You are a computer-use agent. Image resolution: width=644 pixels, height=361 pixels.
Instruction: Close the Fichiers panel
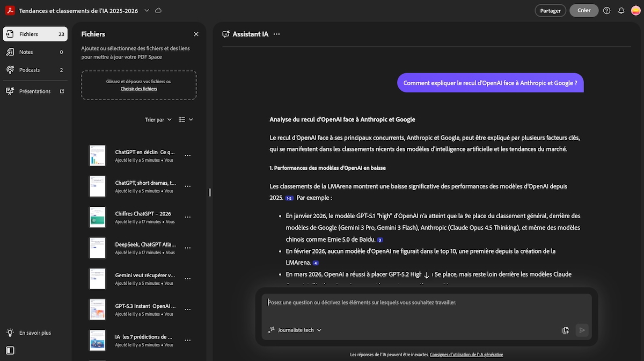[196, 34]
